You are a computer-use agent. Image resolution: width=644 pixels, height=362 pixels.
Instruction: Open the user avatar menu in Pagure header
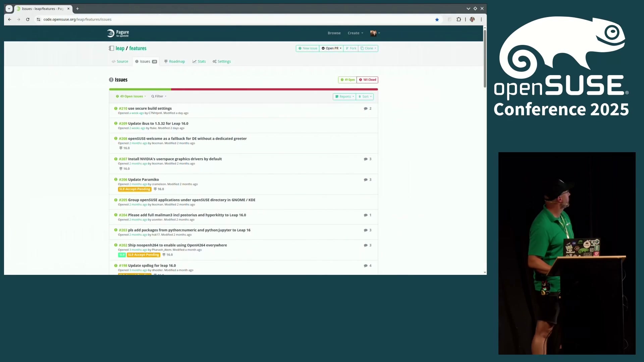(375, 33)
